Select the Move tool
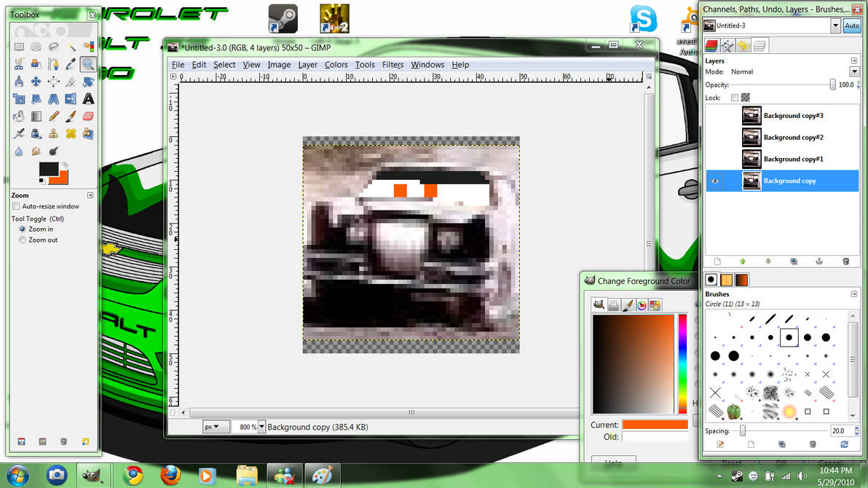The height and width of the screenshot is (488, 868). click(x=36, y=82)
